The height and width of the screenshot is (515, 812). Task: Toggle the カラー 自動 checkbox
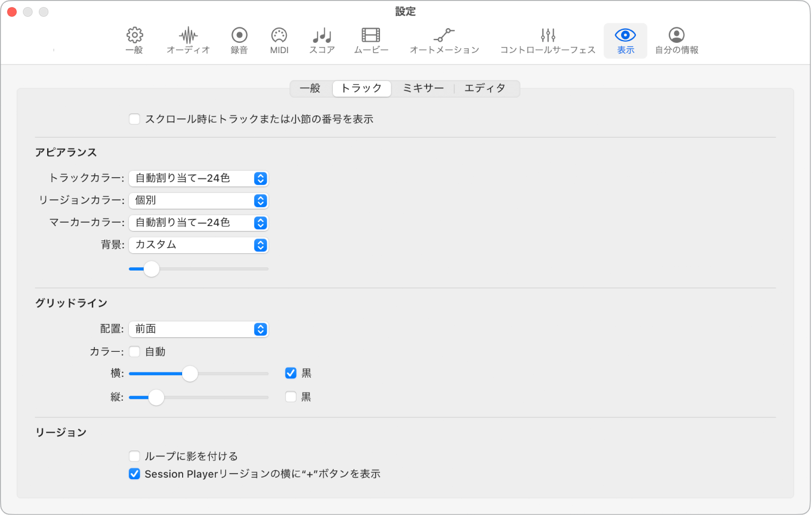pyautogui.click(x=134, y=351)
